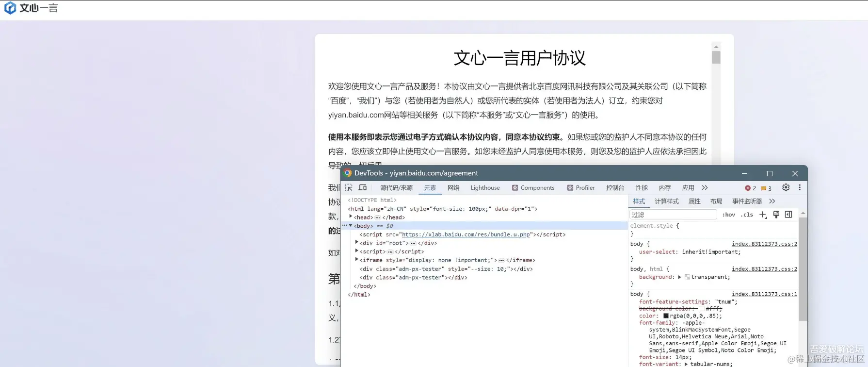Open the xlab.baidu.com bundle.u.php script link
868x367 pixels.
pos(466,234)
